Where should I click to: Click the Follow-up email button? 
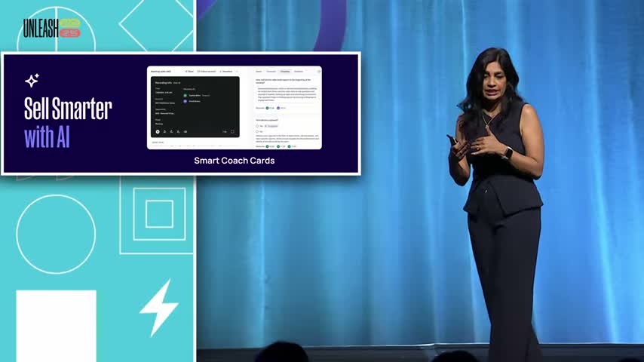207,72
